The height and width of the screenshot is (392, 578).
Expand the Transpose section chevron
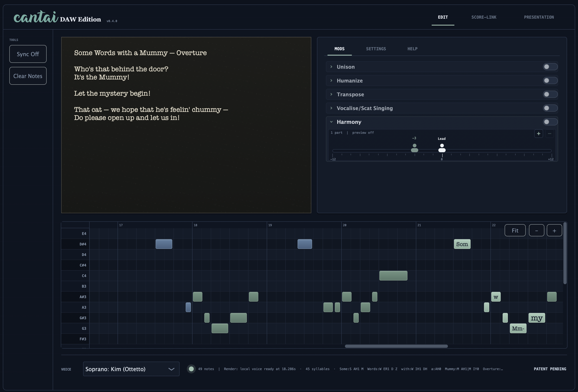331,94
